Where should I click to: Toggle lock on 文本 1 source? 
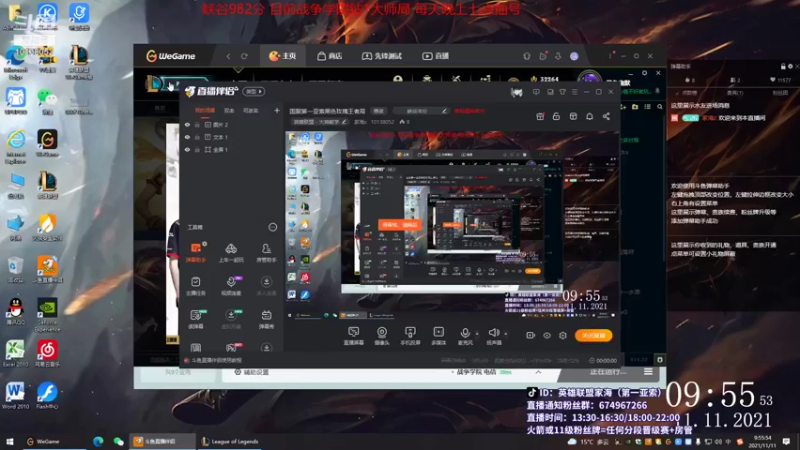197,137
